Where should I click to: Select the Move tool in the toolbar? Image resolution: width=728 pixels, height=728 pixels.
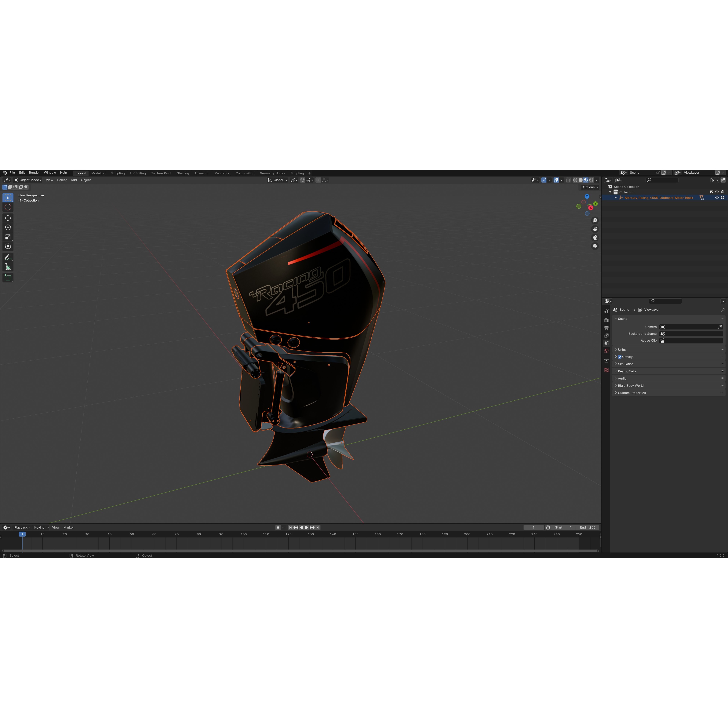pos(8,218)
